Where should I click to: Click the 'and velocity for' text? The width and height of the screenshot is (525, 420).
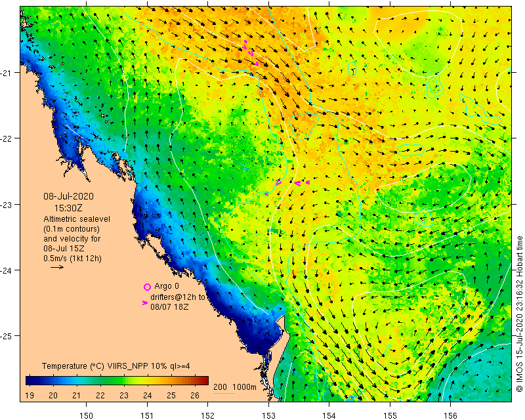(x=72, y=239)
